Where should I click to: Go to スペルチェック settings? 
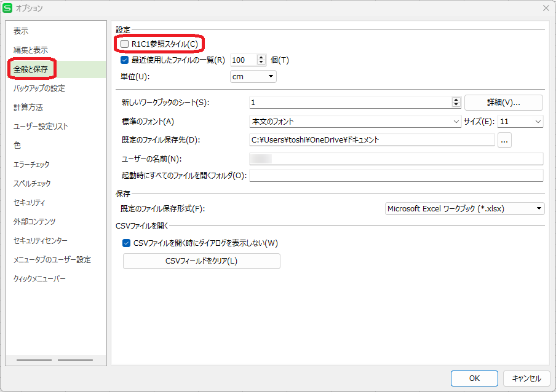click(x=32, y=184)
